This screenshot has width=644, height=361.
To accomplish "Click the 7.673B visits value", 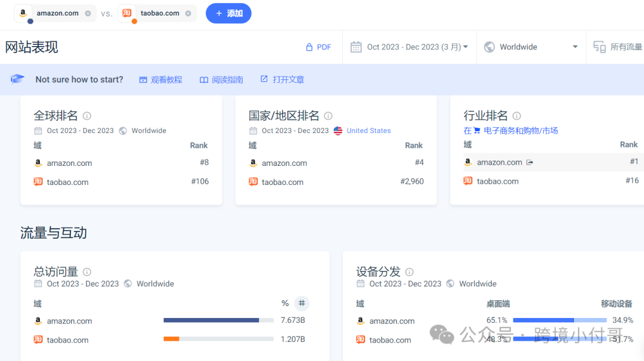I will point(293,320).
